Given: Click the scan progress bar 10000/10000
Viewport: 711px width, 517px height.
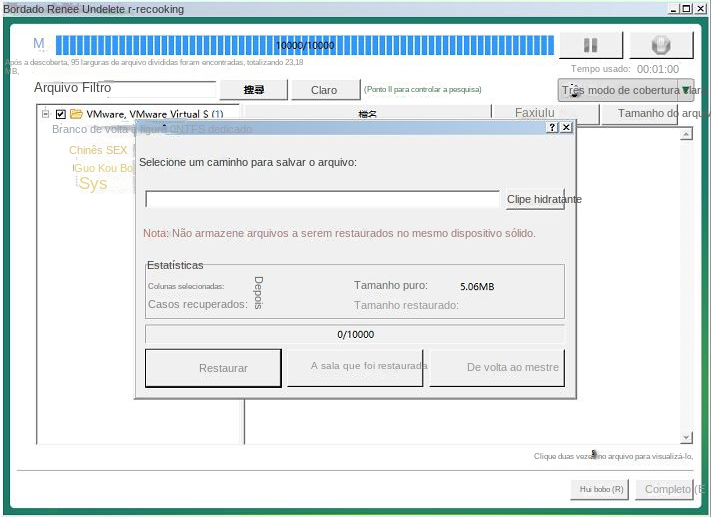Looking at the screenshot, I should [305, 45].
